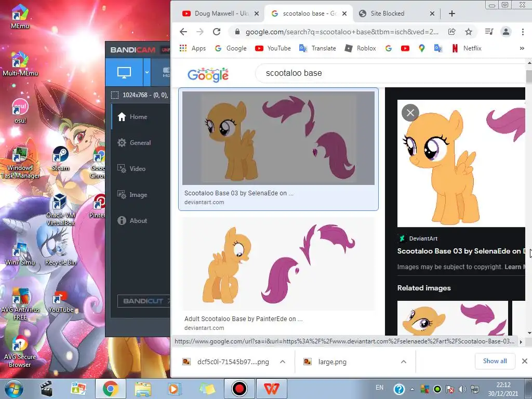532x399 pixels.
Task: Click Show all downloads
Action: (x=495, y=361)
